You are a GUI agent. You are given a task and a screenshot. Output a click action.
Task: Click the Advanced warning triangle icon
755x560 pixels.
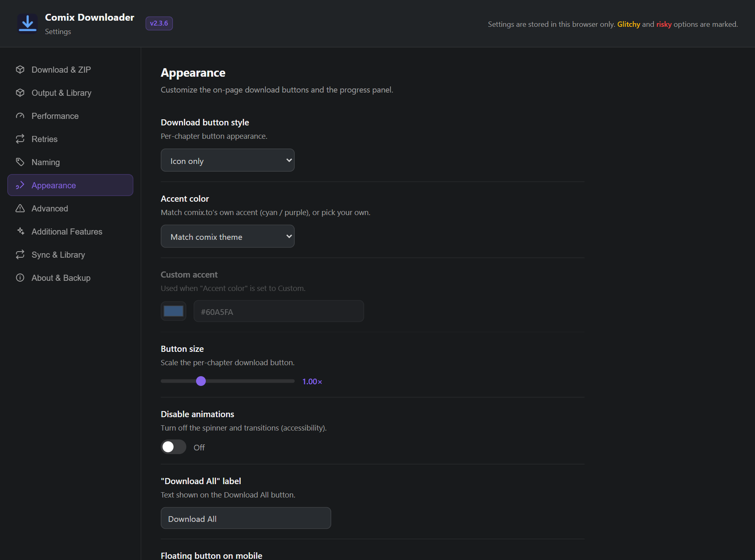[x=20, y=208]
